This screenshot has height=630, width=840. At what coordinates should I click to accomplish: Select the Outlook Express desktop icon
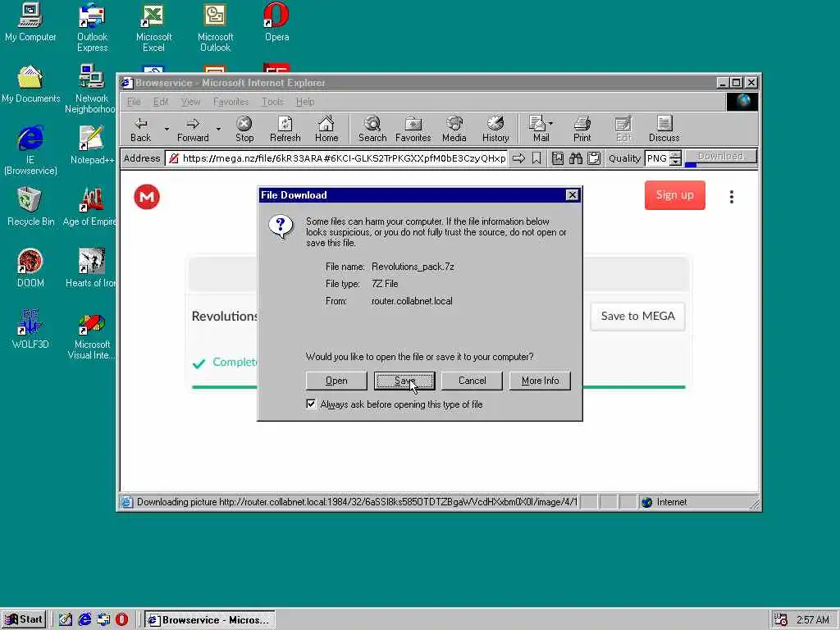[x=92, y=28]
